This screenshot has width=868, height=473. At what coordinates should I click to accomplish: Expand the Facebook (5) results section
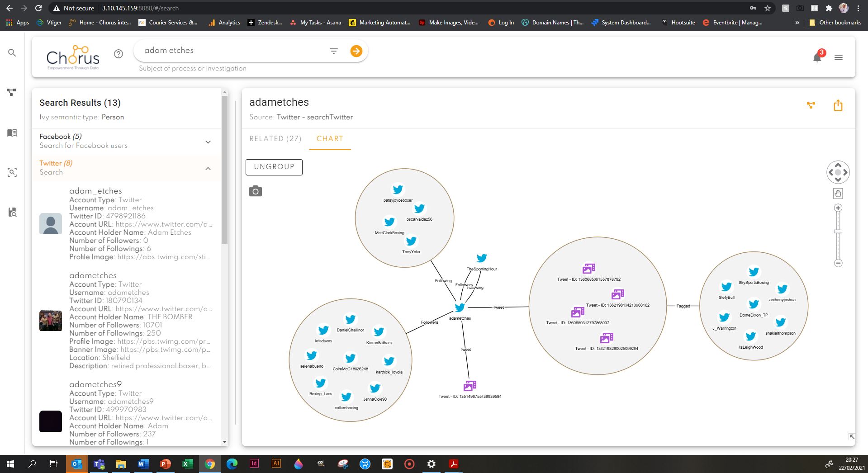tap(208, 142)
